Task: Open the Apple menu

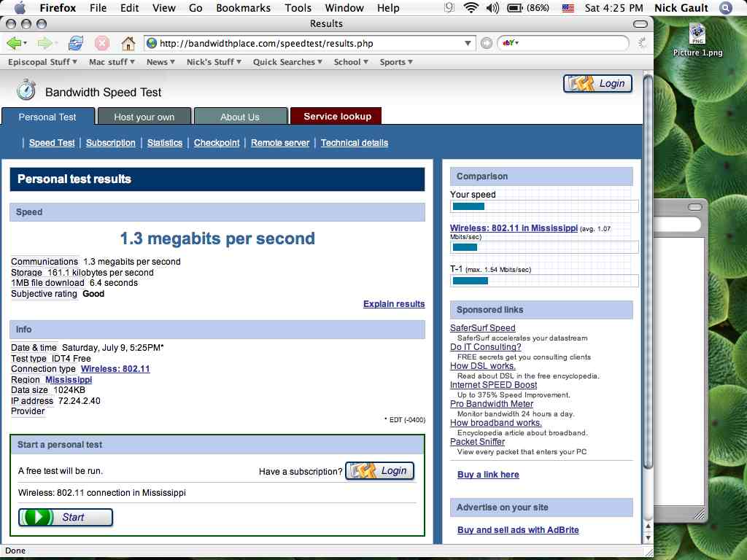Action: click(x=20, y=7)
